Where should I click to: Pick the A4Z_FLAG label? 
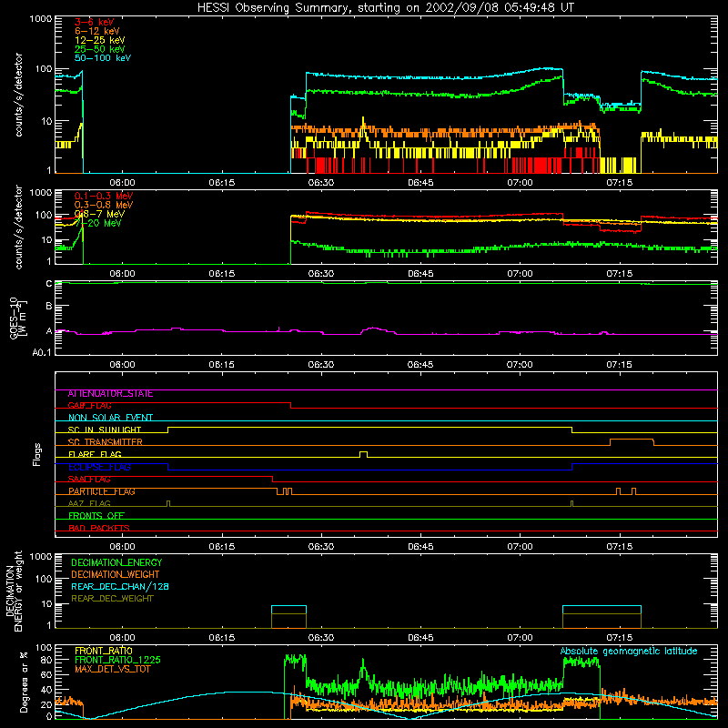pyautogui.click(x=89, y=503)
